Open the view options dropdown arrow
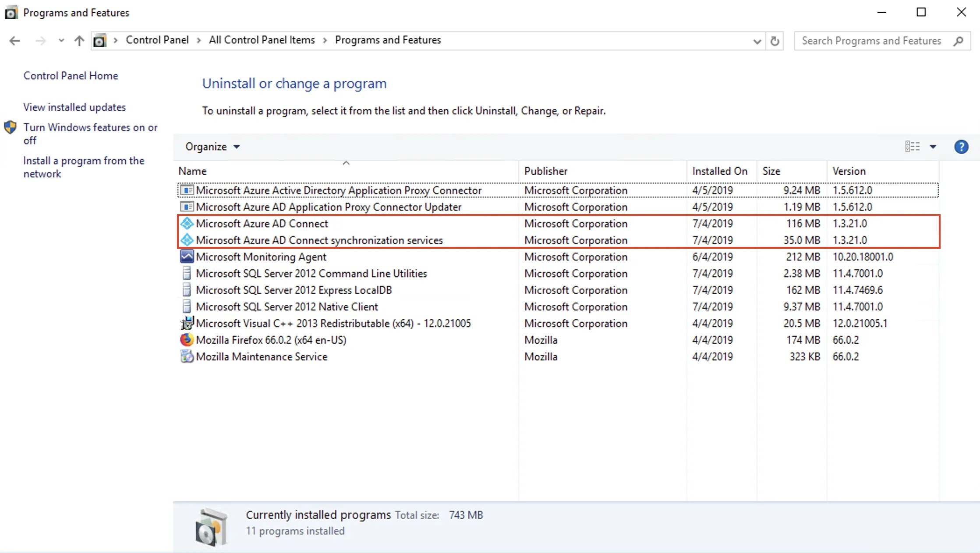 coord(933,147)
